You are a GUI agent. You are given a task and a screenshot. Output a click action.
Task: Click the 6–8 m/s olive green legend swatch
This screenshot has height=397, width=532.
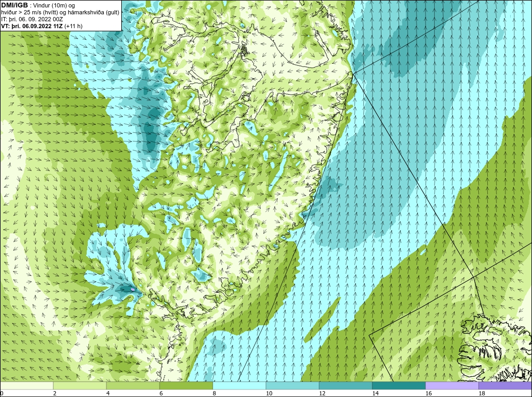coord(186,386)
